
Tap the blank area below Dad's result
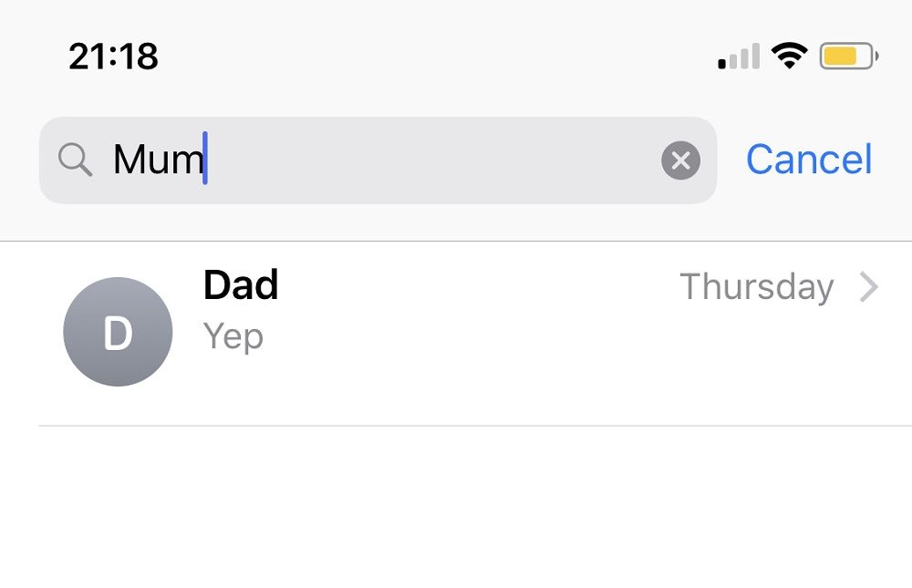click(456, 511)
